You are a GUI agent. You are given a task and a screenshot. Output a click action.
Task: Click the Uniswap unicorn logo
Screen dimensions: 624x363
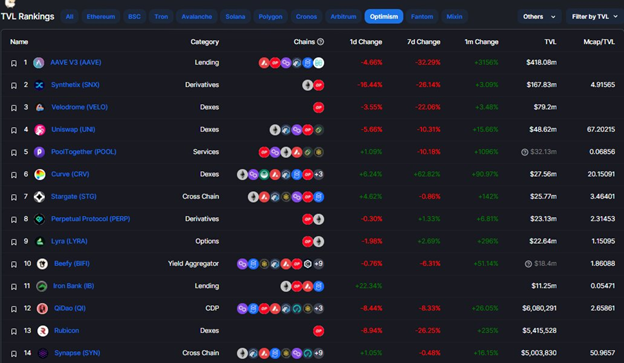coord(39,129)
